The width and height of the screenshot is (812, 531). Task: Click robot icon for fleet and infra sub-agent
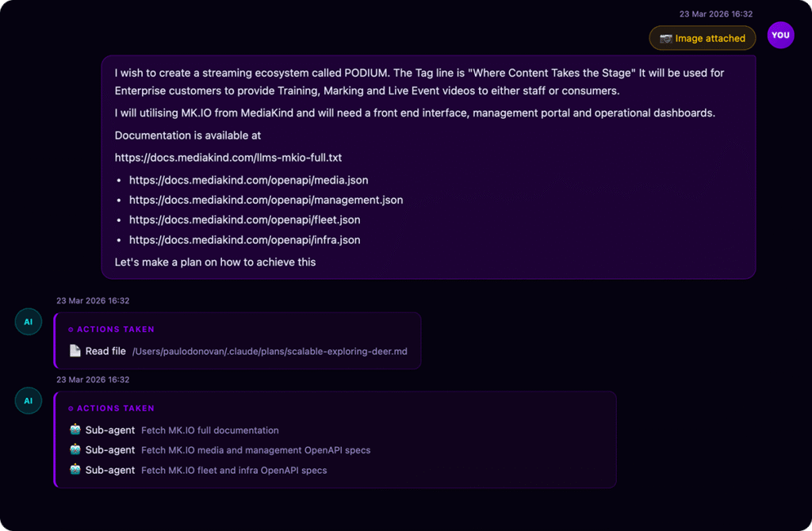[75, 470]
